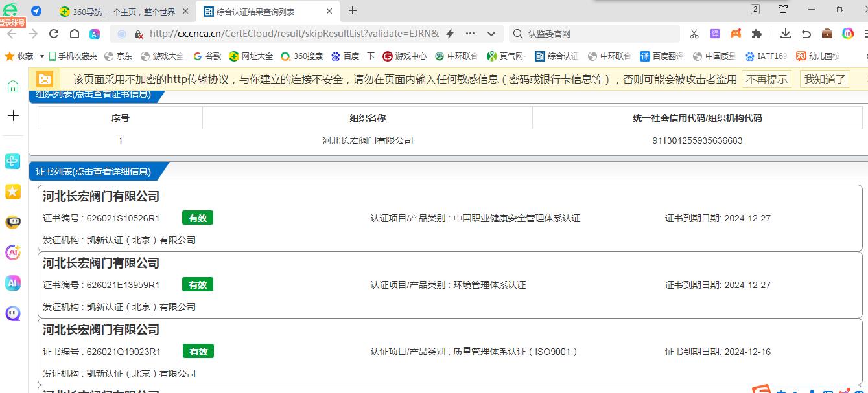
Task: Click the blue pinned tab icon
Action: 36,11
